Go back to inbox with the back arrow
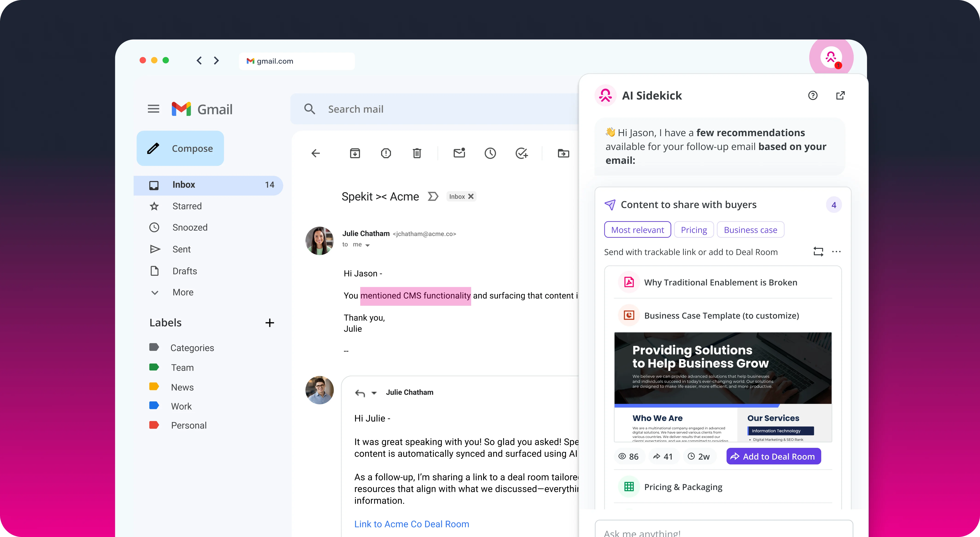The height and width of the screenshot is (537, 980). coord(316,153)
